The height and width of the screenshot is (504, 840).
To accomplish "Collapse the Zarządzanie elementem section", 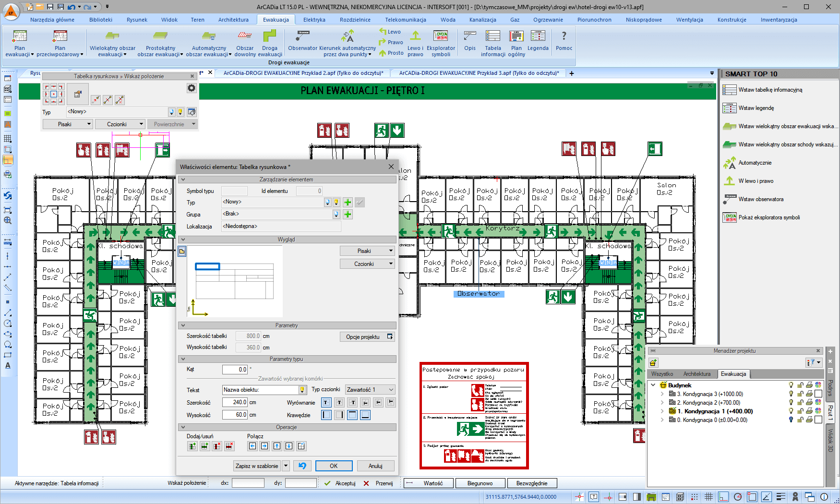I will (x=182, y=180).
